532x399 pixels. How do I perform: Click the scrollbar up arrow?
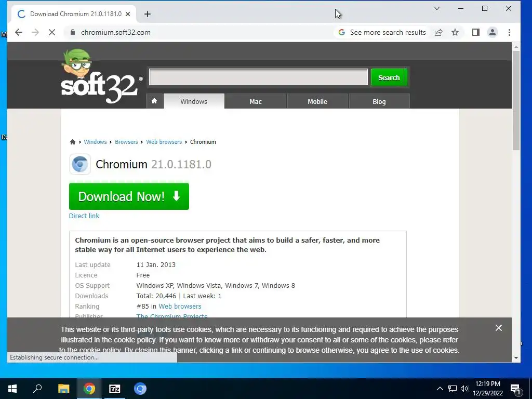click(x=516, y=47)
